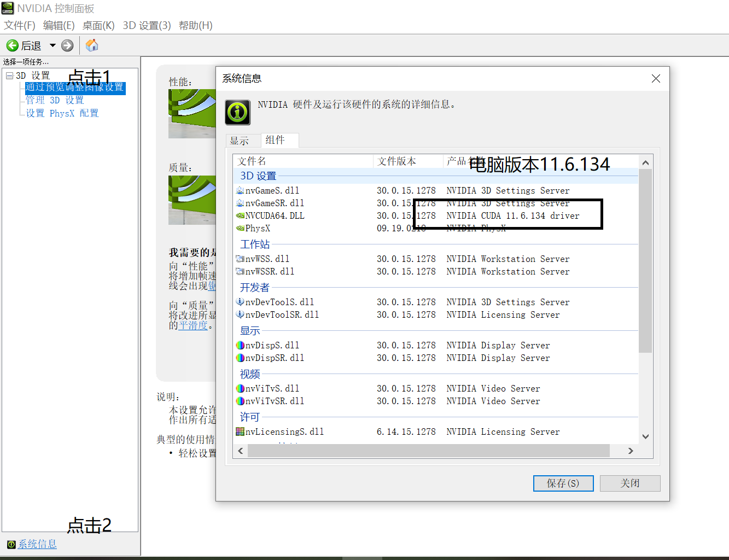
Task: Click the nvDispS.dll file icon
Action: tap(240, 345)
